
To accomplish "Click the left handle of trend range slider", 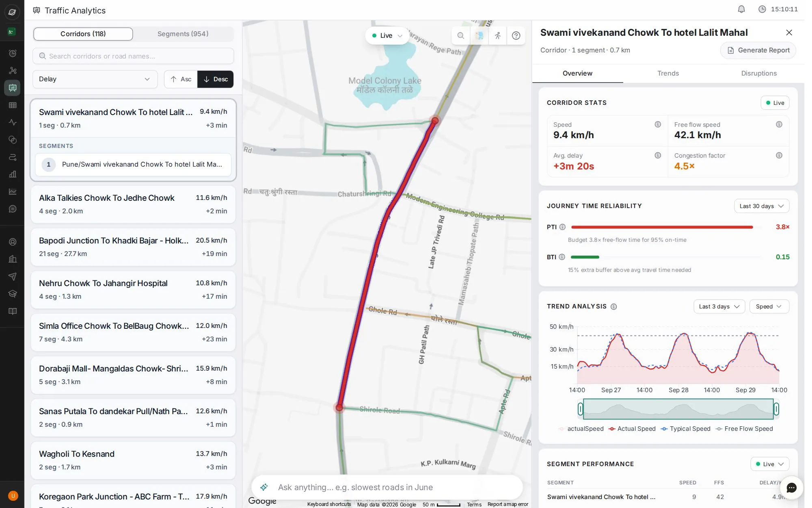I will pos(581,409).
